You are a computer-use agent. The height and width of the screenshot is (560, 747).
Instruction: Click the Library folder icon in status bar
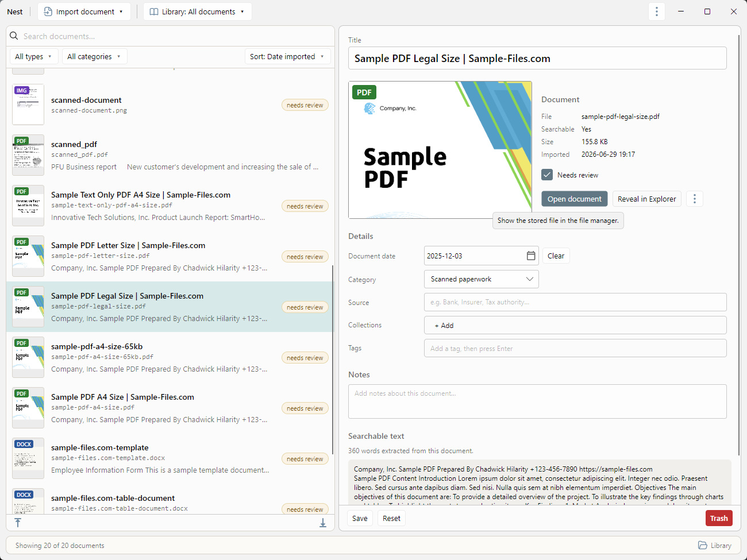703,545
